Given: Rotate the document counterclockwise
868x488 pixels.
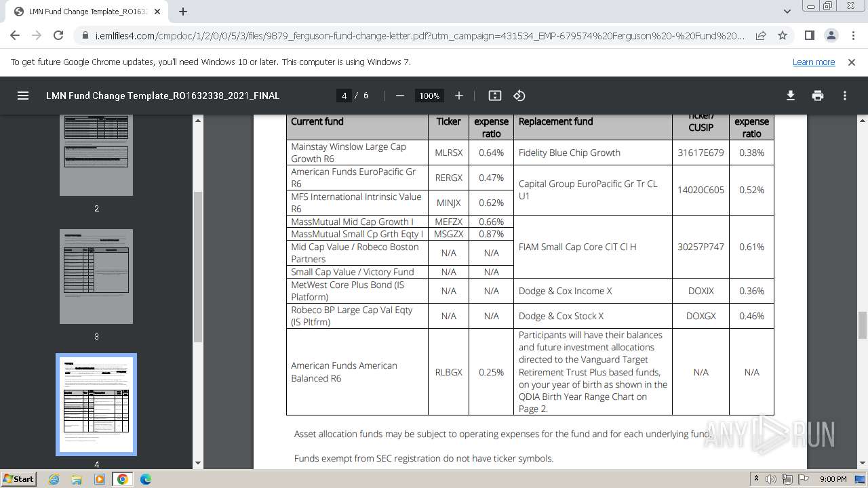Looking at the screenshot, I should click(519, 96).
